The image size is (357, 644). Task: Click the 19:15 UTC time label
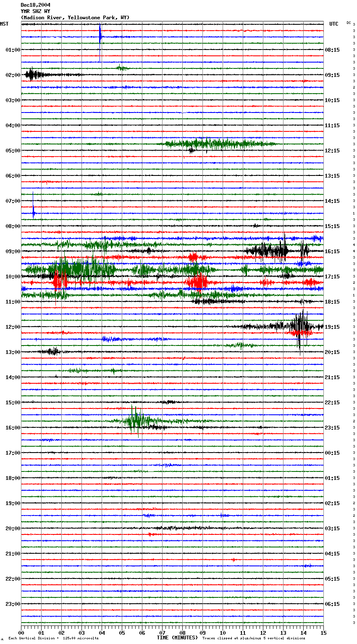click(x=332, y=327)
